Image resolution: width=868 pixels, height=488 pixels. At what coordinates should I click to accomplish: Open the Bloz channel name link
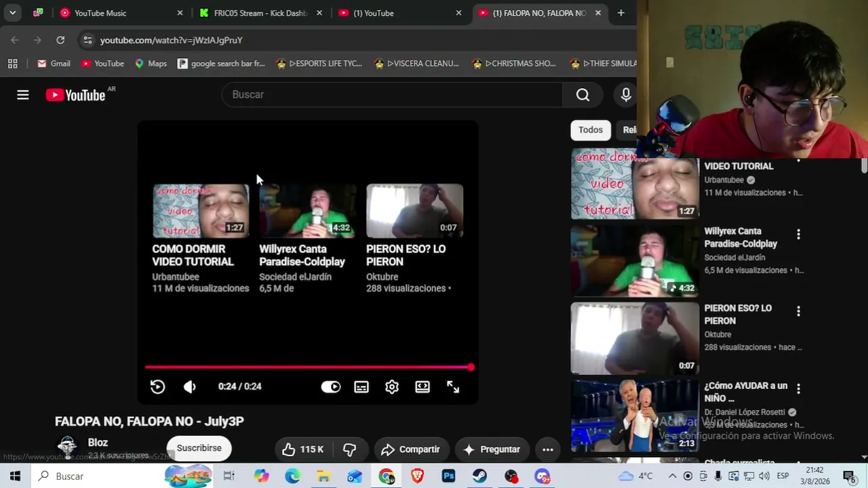[x=98, y=443]
